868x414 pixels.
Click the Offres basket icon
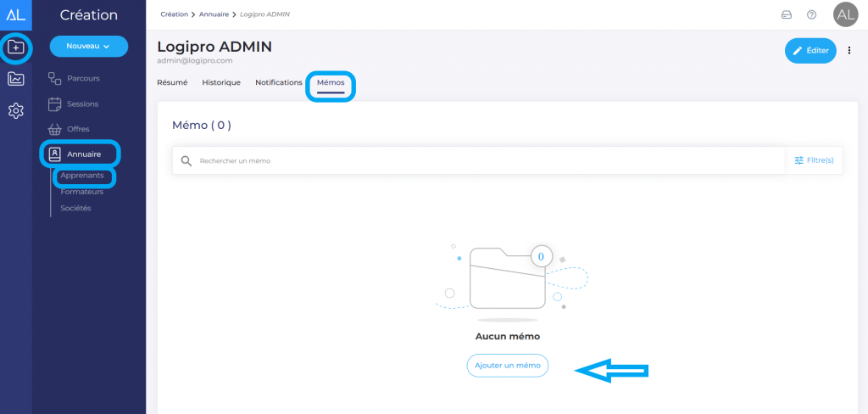point(54,129)
